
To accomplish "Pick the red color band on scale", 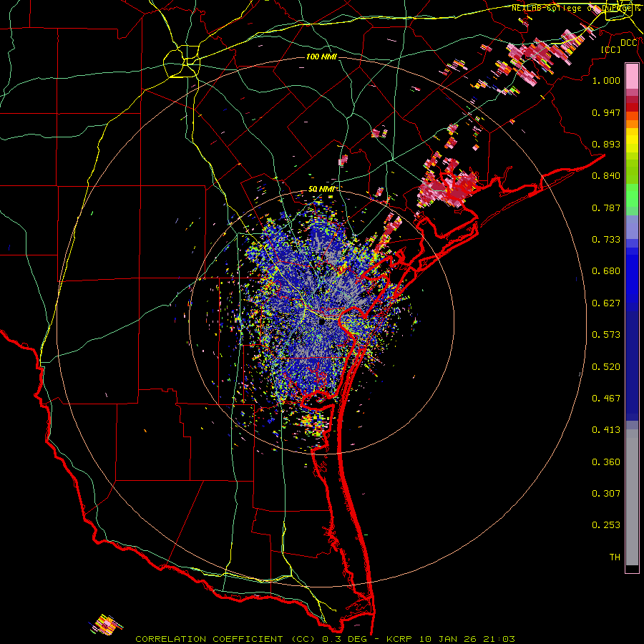I will [x=632, y=107].
